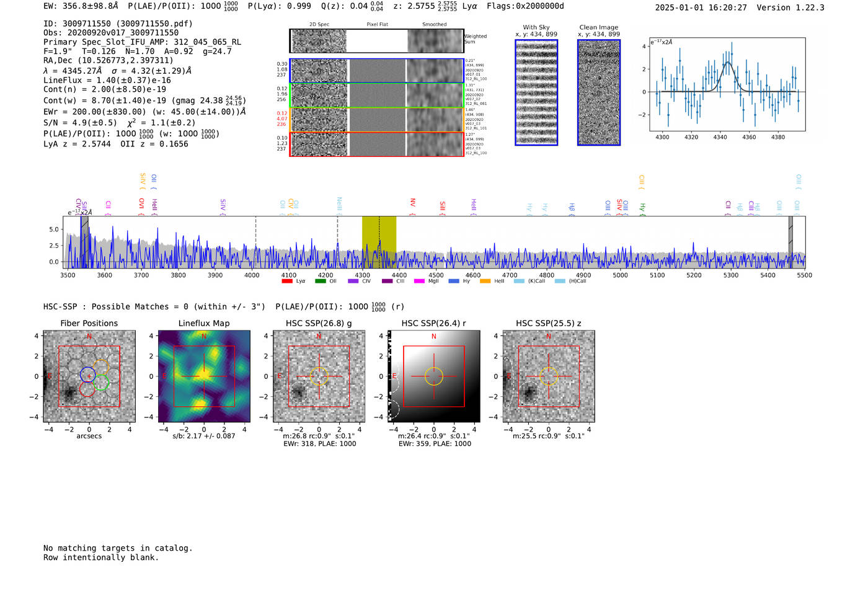Click the green fiber circle in Fiber Positions
This screenshot has height=591, width=868.
(101, 382)
